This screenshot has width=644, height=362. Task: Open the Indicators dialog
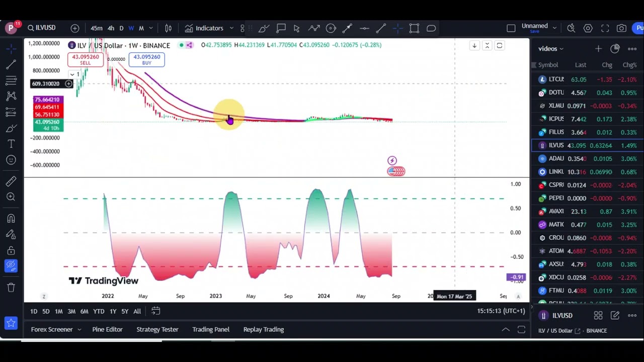204,28
